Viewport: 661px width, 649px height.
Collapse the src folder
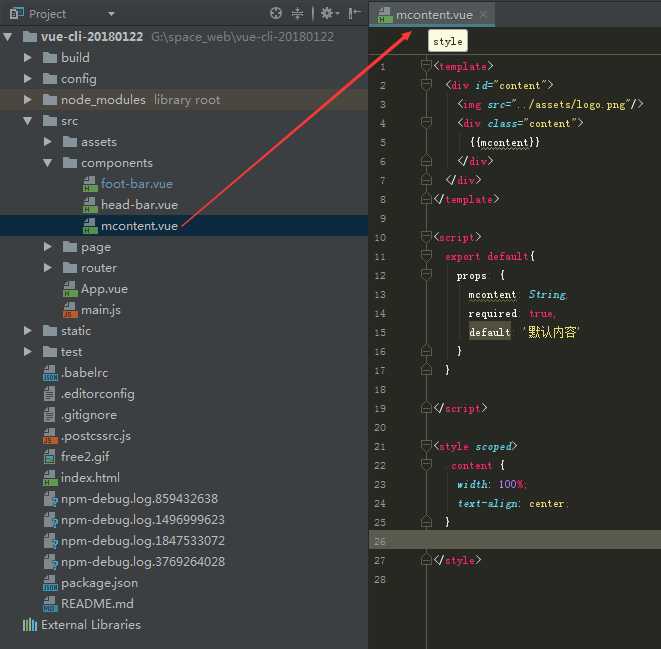(28, 121)
